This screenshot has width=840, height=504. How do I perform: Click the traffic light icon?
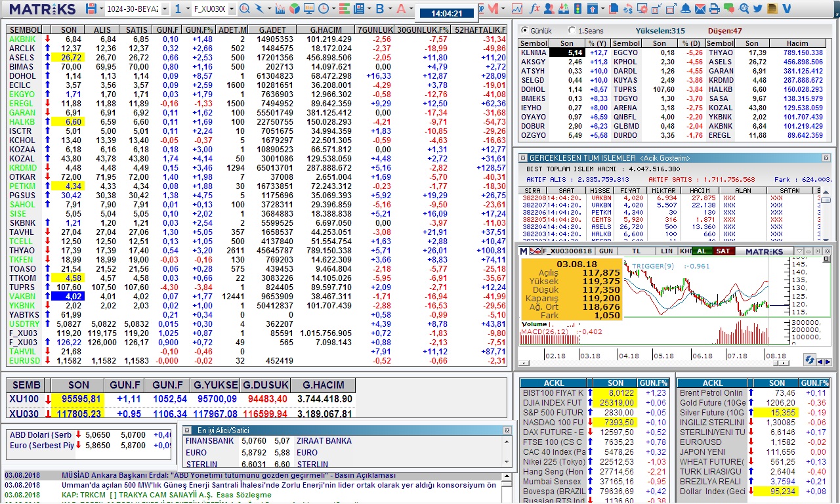[x=577, y=9]
